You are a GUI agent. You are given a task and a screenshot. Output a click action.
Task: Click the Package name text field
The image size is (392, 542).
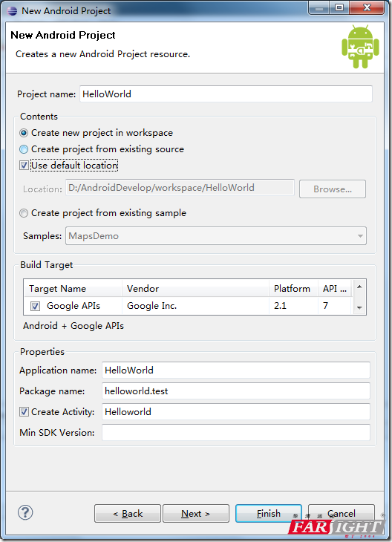coord(236,391)
